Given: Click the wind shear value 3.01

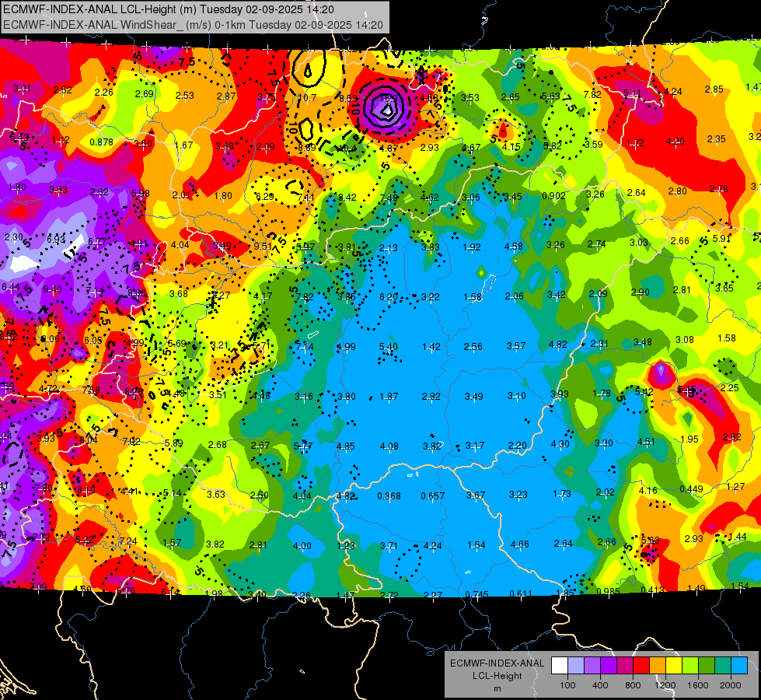Looking at the screenshot, I should (x=22, y=89).
